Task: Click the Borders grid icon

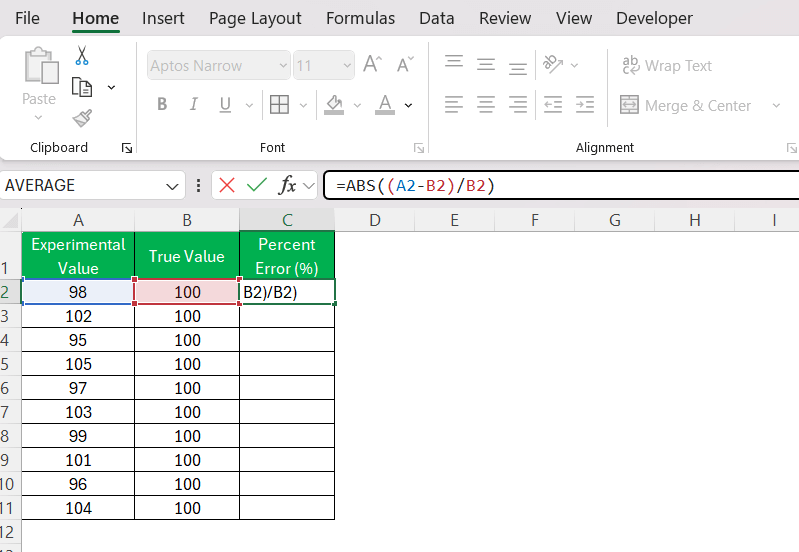Action: tap(279, 105)
